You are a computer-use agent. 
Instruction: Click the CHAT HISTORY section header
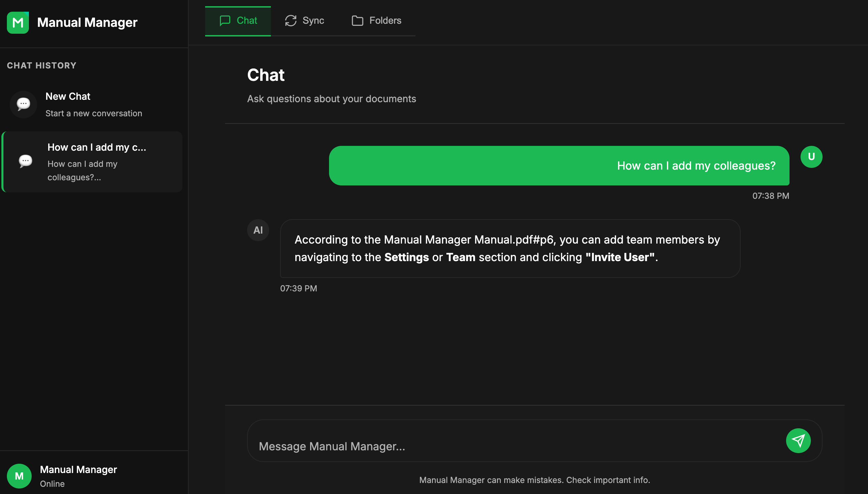coord(41,65)
